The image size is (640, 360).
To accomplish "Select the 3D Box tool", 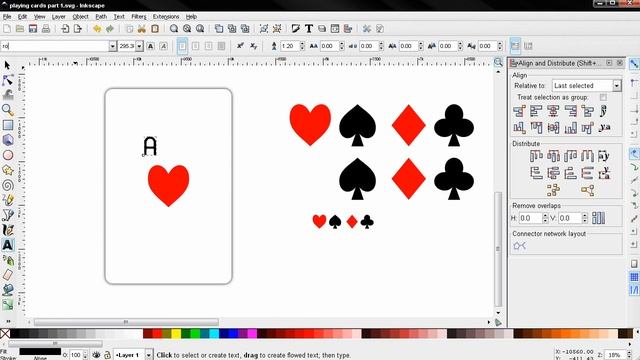I will pos(7,140).
